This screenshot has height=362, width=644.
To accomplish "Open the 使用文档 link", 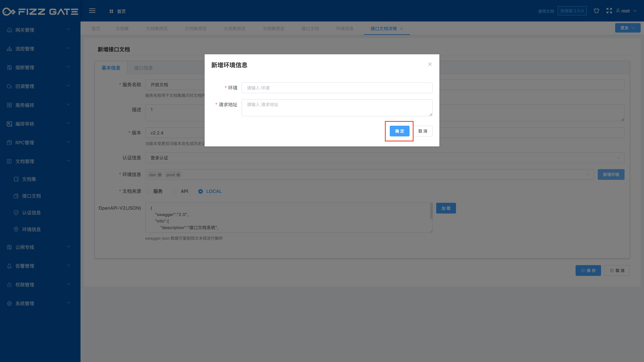I will [x=546, y=11].
